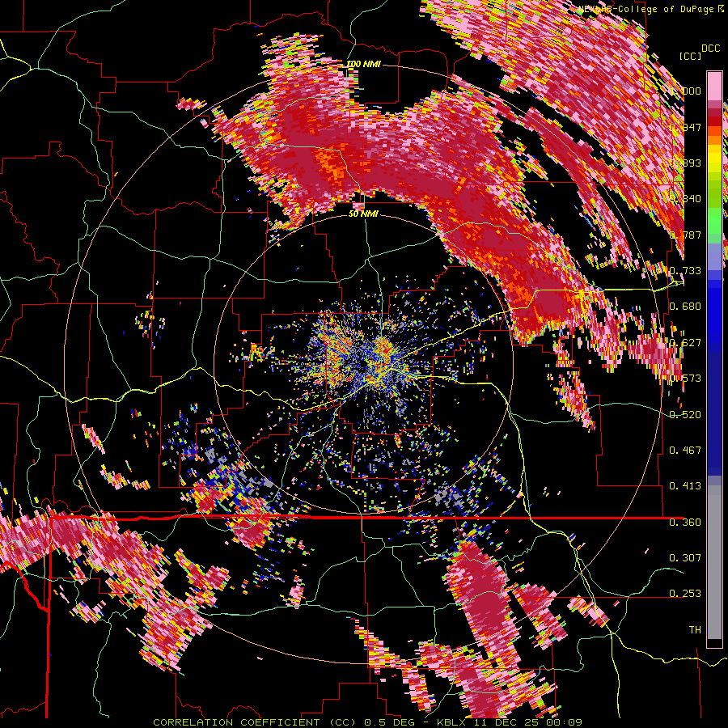
Task: Click the [CC] units label above the color bar
Action: (x=690, y=56)
